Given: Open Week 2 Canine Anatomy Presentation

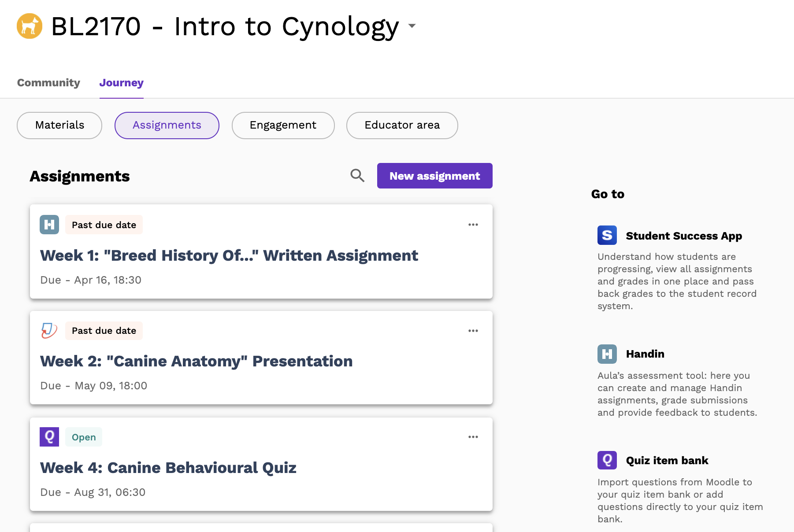Looking at the screenshot, I should (197, 361).
